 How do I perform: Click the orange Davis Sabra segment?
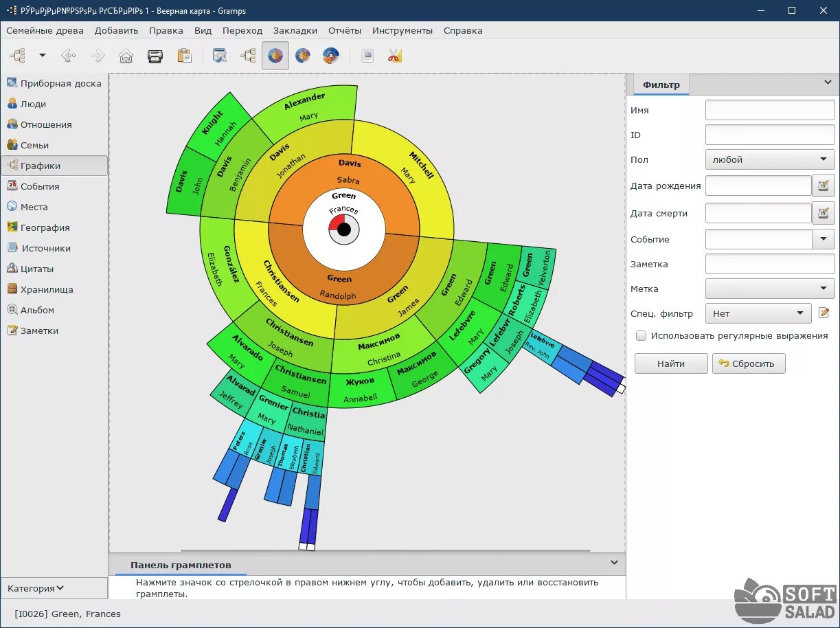tap(347, 170)
